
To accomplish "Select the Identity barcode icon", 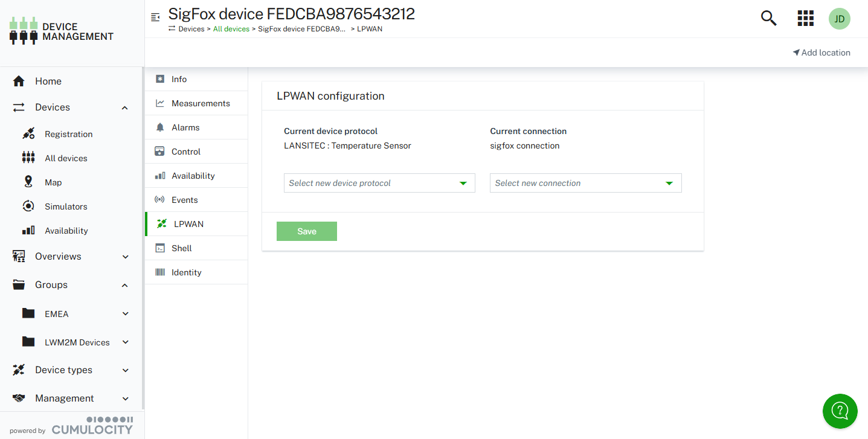I will [x=160, y=272].
